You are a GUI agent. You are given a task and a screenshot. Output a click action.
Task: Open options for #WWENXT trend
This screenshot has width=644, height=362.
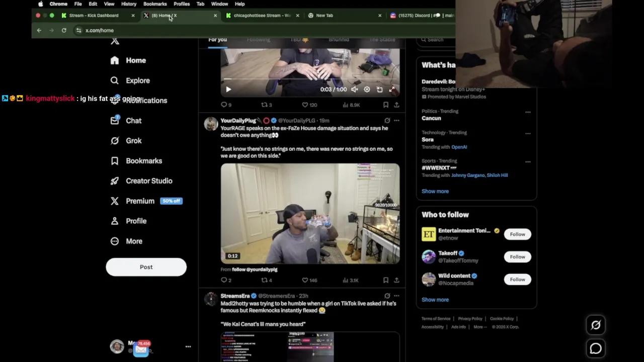[528, 162]
